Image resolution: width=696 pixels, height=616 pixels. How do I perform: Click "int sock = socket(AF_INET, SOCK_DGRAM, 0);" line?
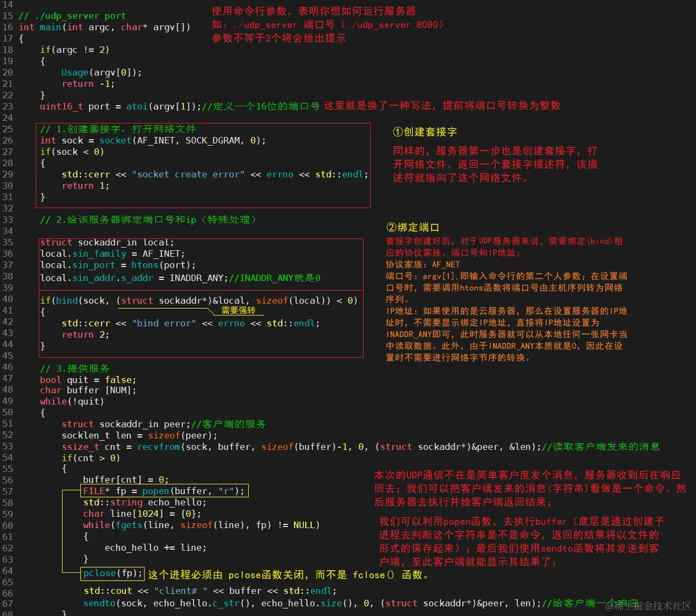pos(153,140)
